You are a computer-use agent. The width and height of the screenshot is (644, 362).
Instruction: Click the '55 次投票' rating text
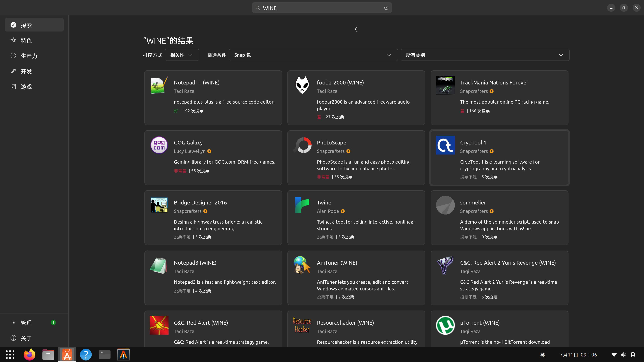(x=200, y=171)
